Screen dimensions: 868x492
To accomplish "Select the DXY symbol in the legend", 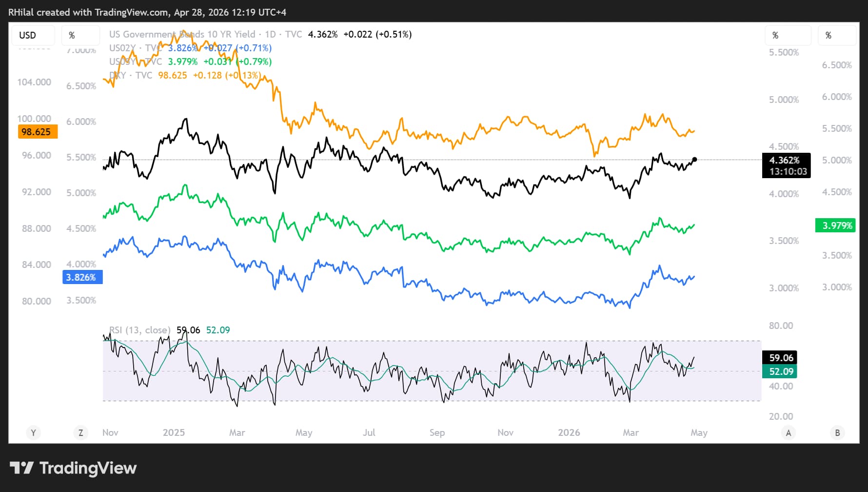I will coord(118,75).
